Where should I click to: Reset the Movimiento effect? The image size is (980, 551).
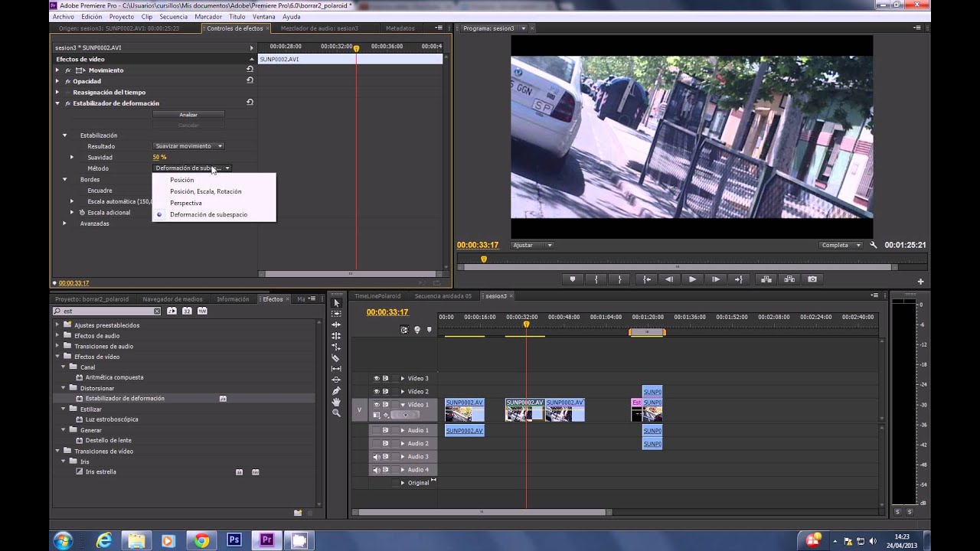click(250, 70)
